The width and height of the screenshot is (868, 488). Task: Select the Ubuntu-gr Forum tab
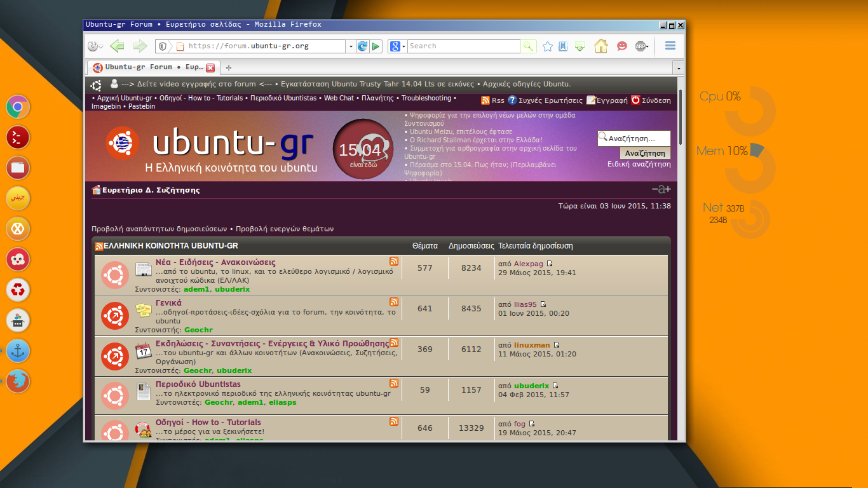153,67
